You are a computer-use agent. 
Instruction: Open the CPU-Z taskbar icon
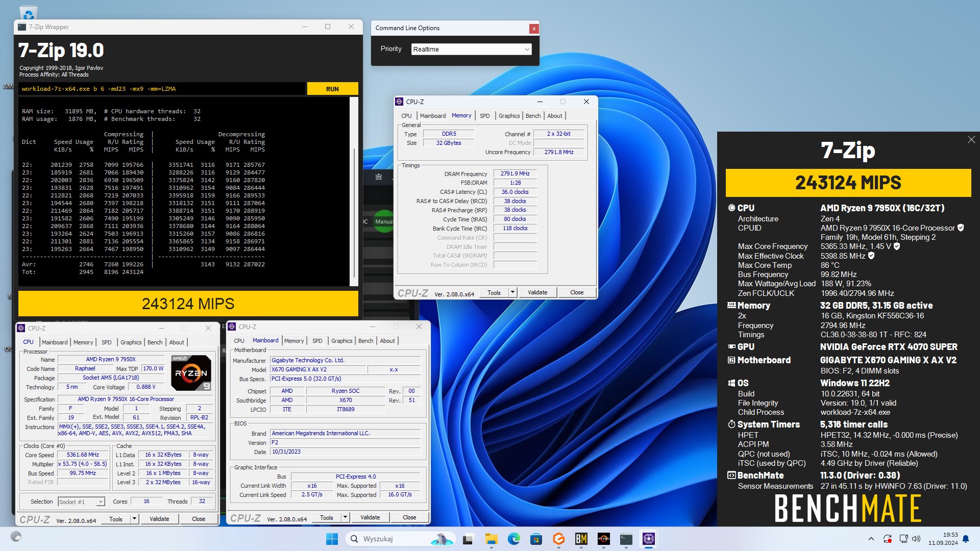coord(648,539)
